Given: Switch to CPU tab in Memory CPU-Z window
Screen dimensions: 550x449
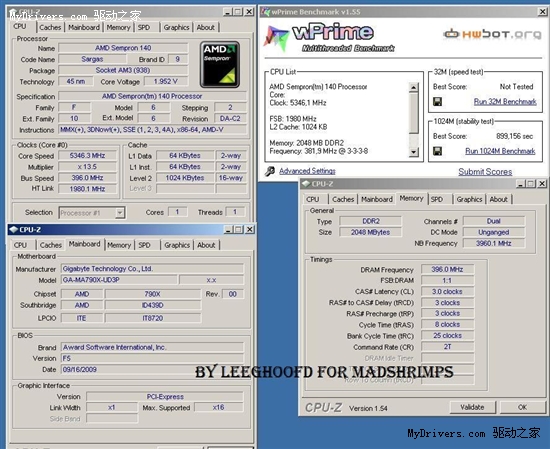Looking at the screenshot, I should pyautogui.click(x=313, y=199).
